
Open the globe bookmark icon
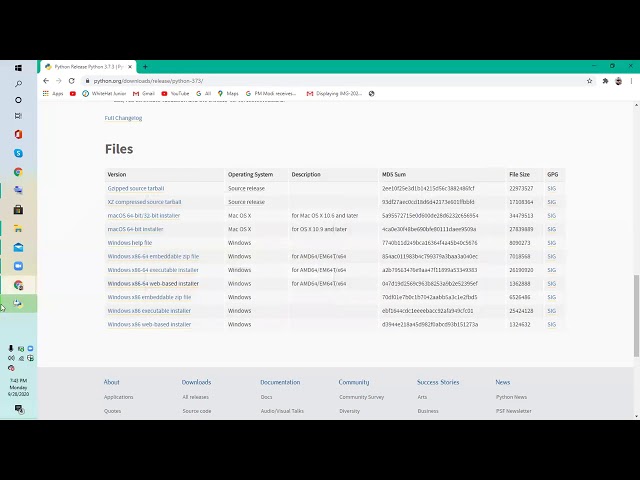371,93
